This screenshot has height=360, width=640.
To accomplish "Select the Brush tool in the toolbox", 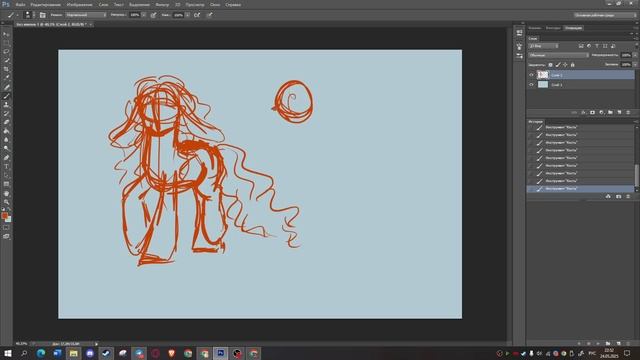I will click(6, 96).
